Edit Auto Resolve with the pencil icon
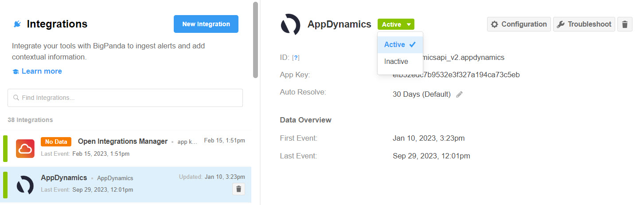This screenshot has height=205, width=644. point(460,94)
